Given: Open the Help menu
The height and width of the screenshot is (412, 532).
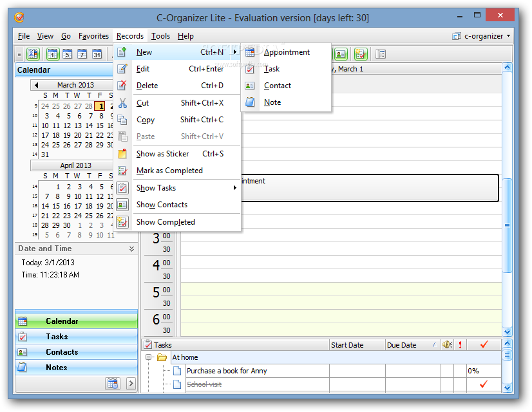Looking at the screenshot, I should pos(185,36).
